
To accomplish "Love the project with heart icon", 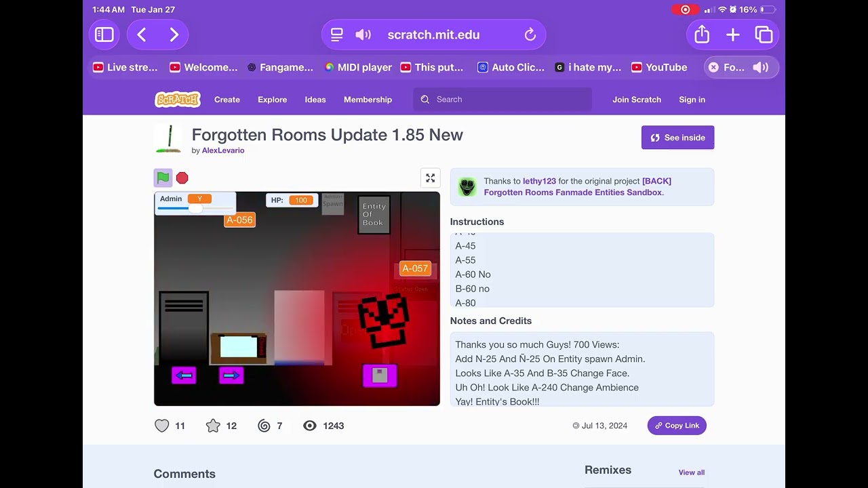I will click(161, 426).
